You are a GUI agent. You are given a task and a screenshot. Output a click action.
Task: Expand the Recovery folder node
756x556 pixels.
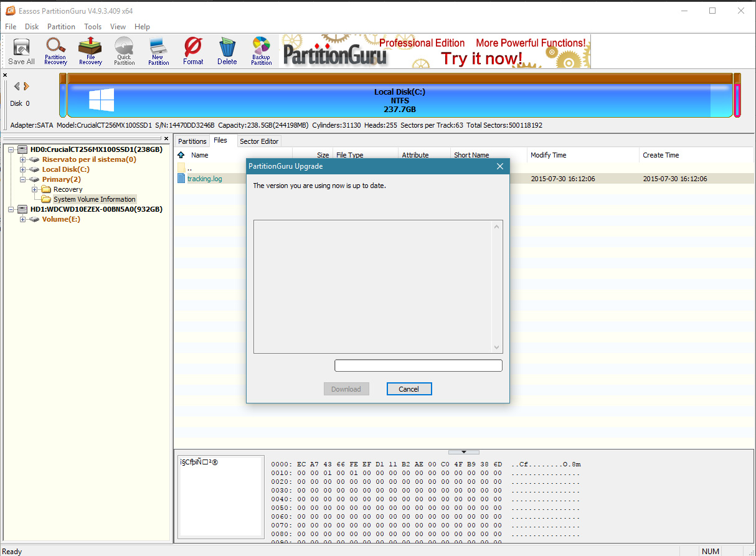tap(34, 189)
